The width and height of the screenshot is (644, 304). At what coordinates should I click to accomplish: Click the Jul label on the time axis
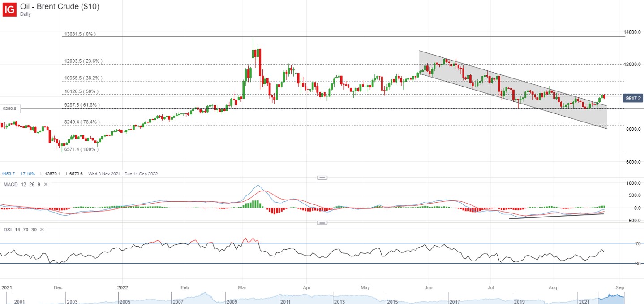pyautogui.click(x=491, y=287)
